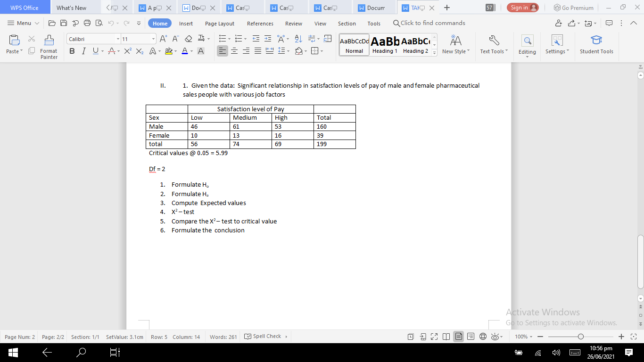Select the highlight color tool
644x362 pixels.
tap(169, 50)
